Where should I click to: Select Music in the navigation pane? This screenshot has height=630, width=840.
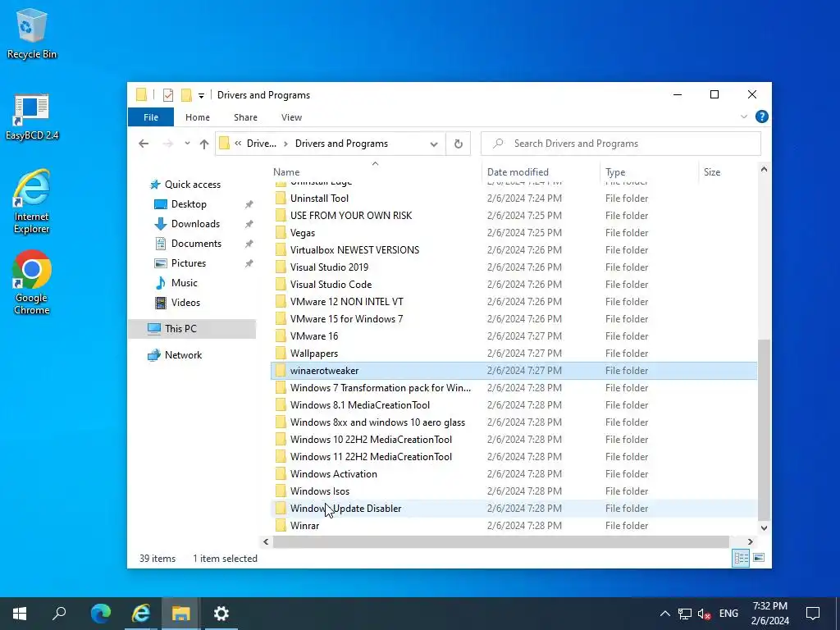[185, 283]
